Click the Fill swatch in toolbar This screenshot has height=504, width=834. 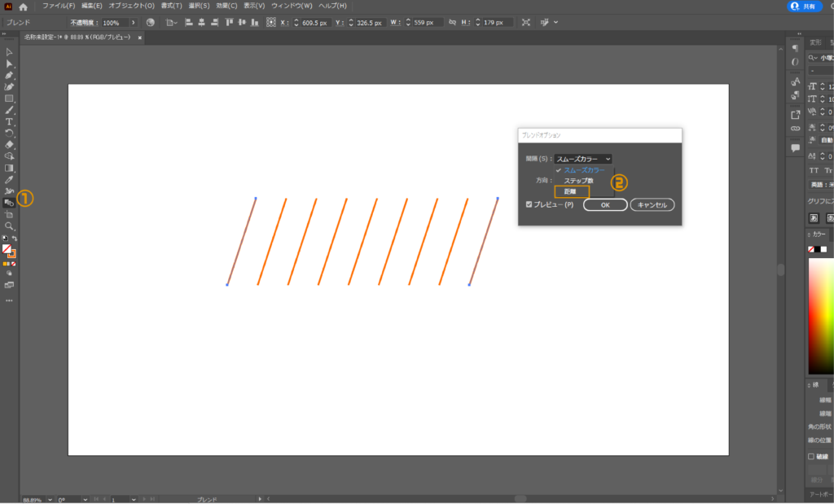tap(7, 249)
